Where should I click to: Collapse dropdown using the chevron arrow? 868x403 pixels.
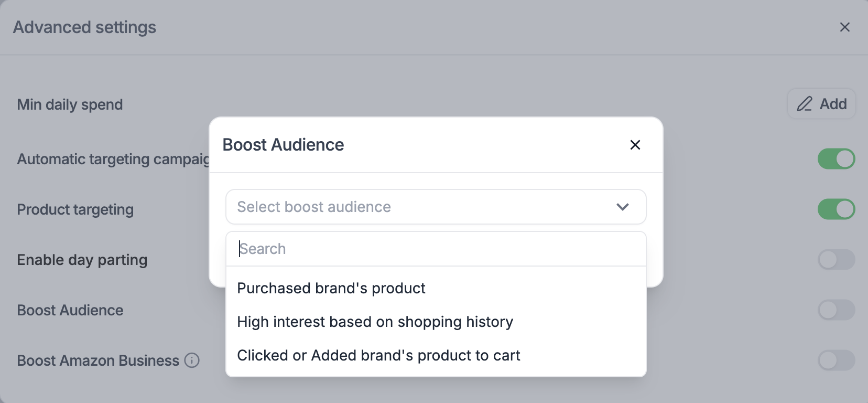(622, 207)
